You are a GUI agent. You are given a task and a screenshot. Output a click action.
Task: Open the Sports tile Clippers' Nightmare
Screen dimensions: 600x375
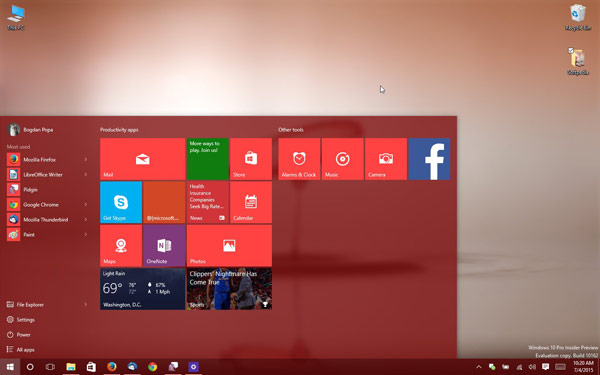click(x=229, y=289)
